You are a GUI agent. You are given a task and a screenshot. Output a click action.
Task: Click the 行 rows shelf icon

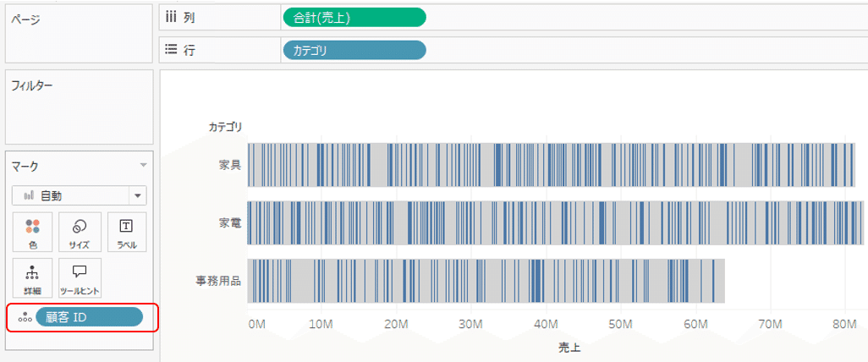[171, 51]
